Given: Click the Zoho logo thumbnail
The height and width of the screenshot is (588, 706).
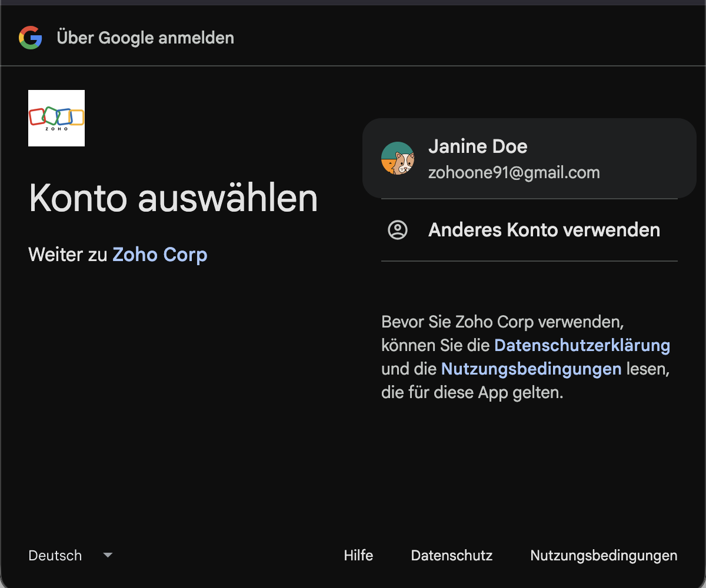Looking at the screenshot, I should [x=56, y=118].
